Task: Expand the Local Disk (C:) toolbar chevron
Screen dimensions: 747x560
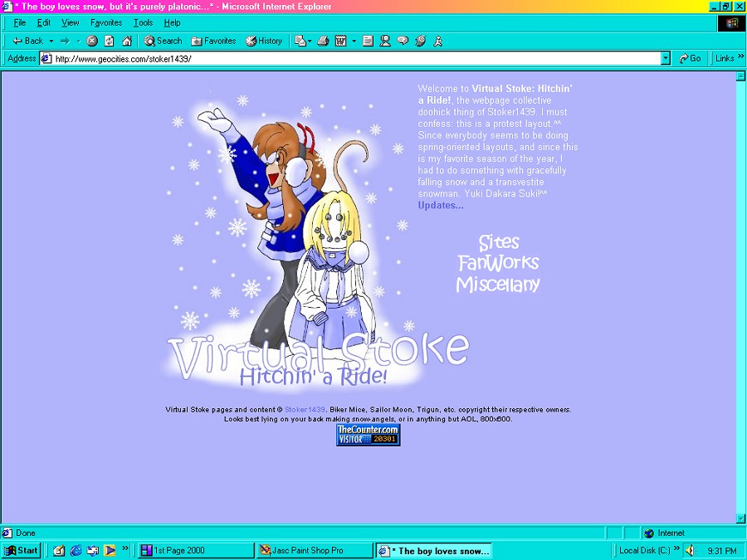Action: coord(676,549)
